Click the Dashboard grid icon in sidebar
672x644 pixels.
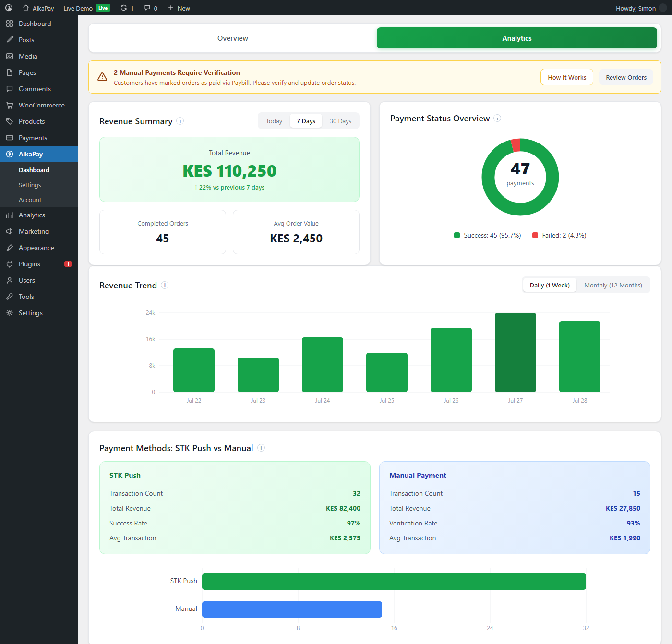(x=10, y=24)
